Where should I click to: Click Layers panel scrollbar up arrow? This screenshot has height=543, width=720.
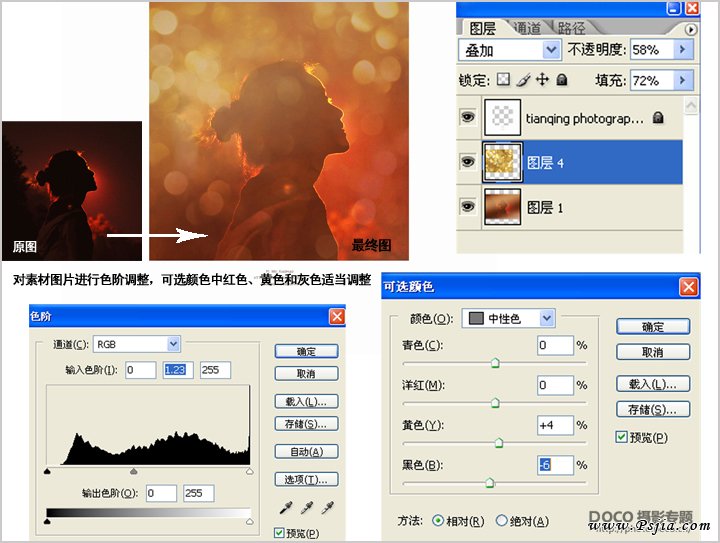click(691, 105)
